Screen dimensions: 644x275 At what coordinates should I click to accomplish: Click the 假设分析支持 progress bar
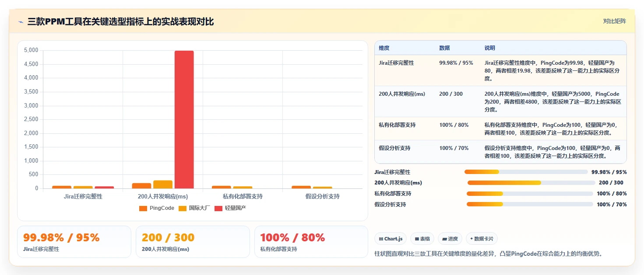click(x=530, y=204)
